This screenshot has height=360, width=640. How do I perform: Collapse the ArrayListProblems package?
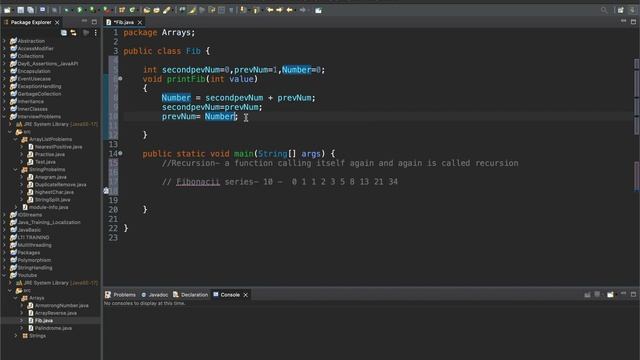tap(16, 139)
